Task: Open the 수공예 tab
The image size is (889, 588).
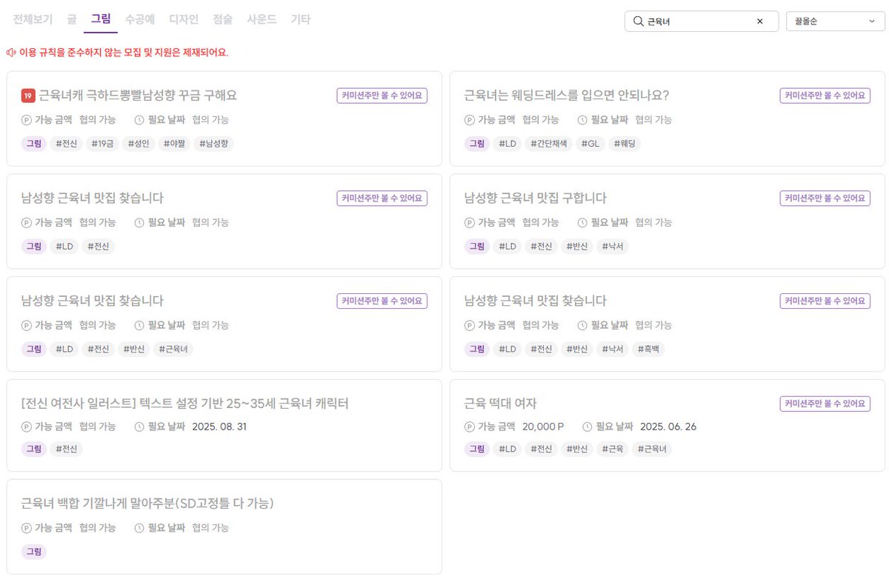Action: pos(140,19)
